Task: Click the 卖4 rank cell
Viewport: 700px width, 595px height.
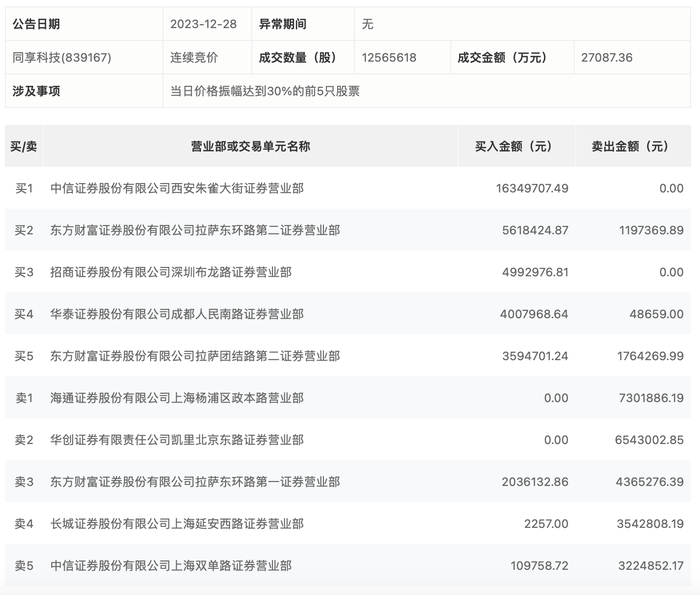Action: tap(24, 524)
